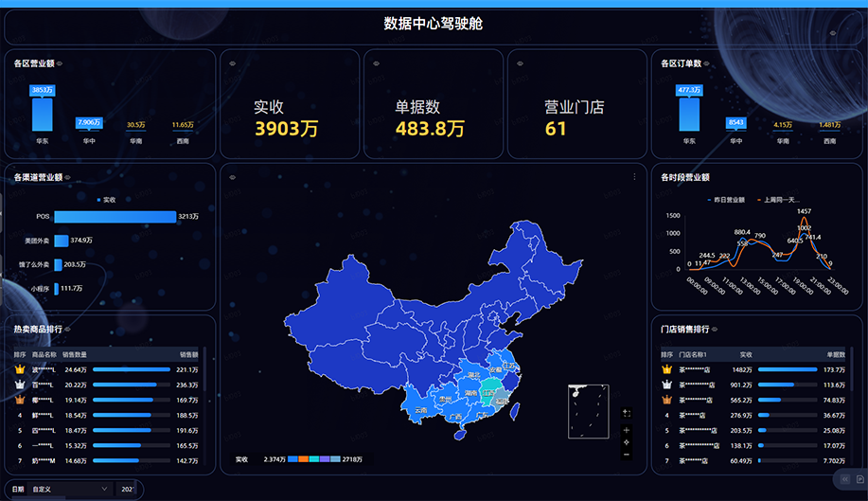This screenshot has height=501, width=868.
Task: Select 云南 province on the map
Action: point(420,410)
